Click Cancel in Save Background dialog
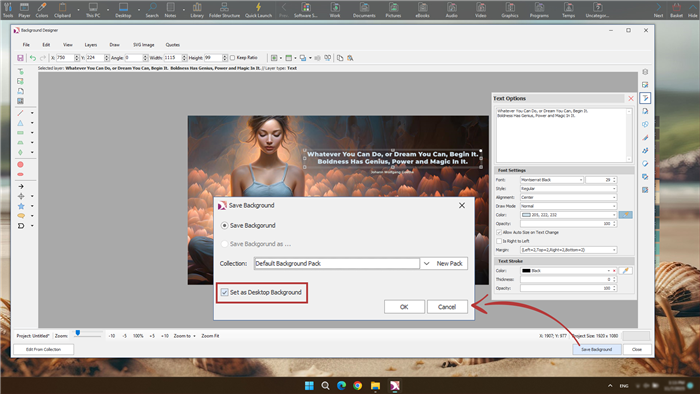This screenshot has height=394, width=700. (447, 307)
